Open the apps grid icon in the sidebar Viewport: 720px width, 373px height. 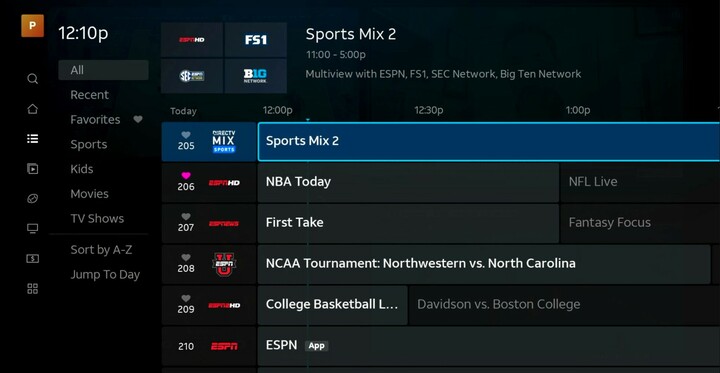click(x=32, y=288)
